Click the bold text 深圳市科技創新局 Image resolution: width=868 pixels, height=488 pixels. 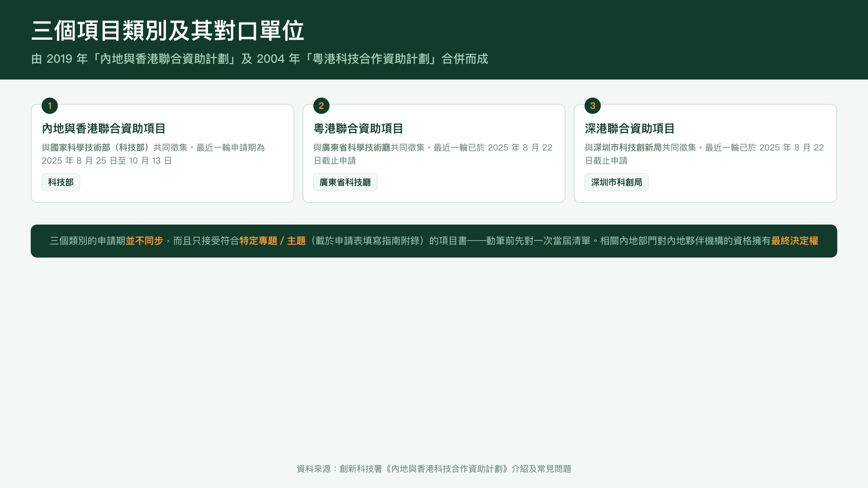(x=627, y=148)
